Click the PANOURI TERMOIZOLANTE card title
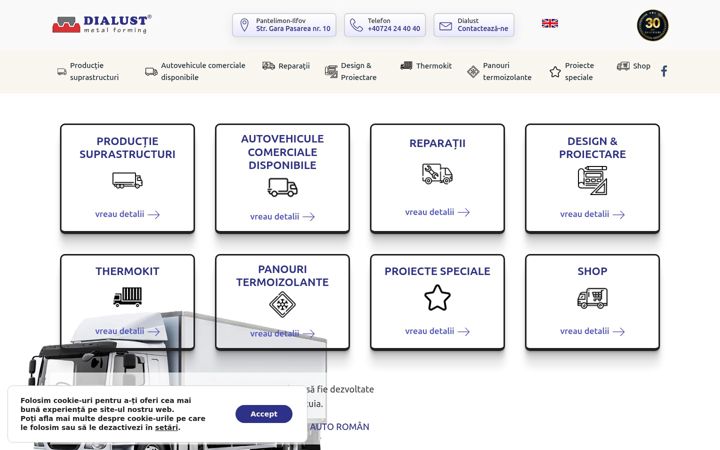Image resolution: width=720 pixels, height=450 pixels. (282, 276)
